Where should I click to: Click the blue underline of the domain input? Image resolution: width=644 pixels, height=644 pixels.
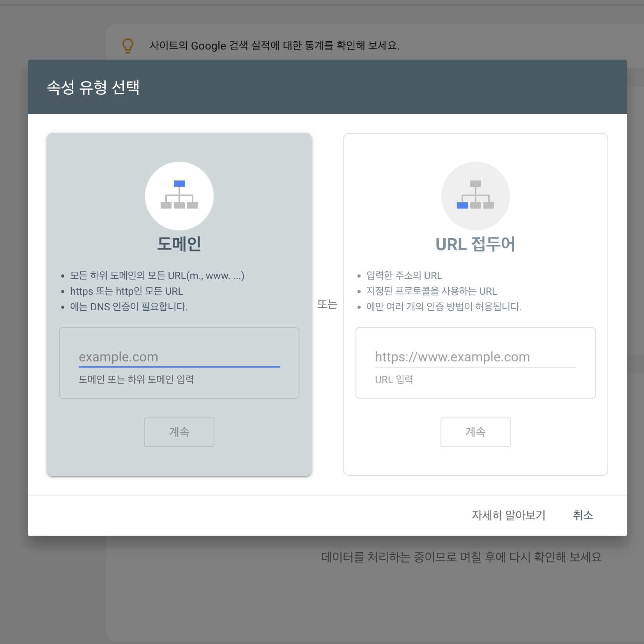click(179, 367)
